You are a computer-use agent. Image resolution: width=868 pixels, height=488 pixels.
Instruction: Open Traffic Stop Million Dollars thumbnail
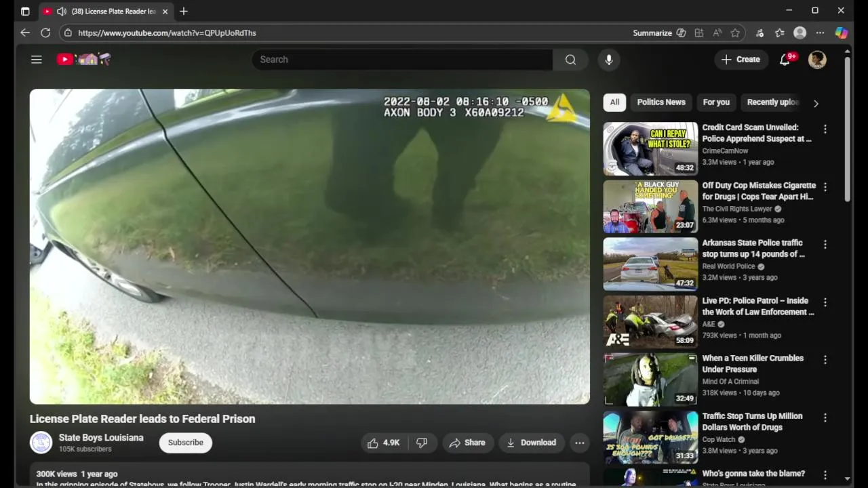(650, 437)
